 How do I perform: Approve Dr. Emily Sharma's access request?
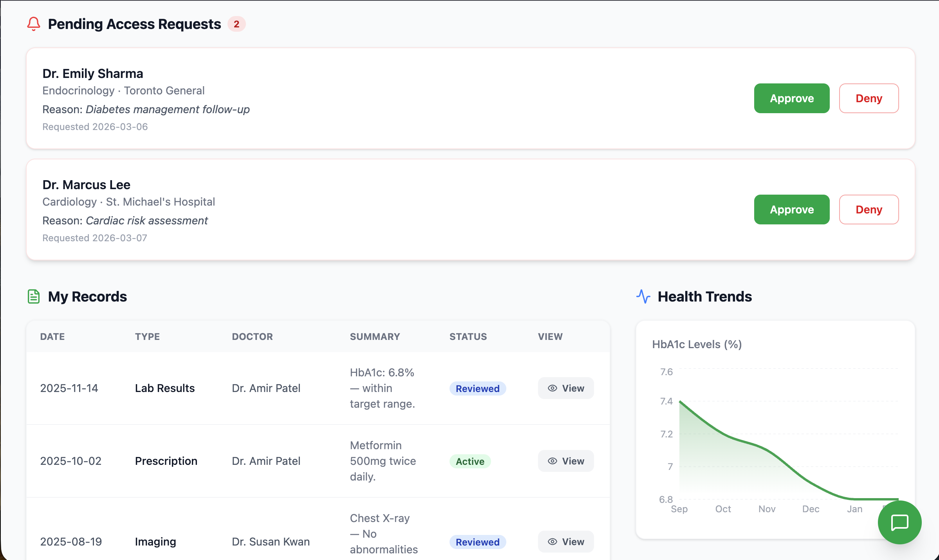[x=791, y=98]
